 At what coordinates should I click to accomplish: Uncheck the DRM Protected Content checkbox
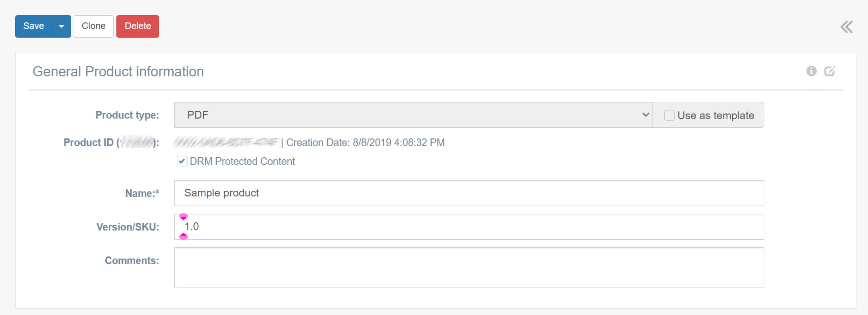click(182, 161)
